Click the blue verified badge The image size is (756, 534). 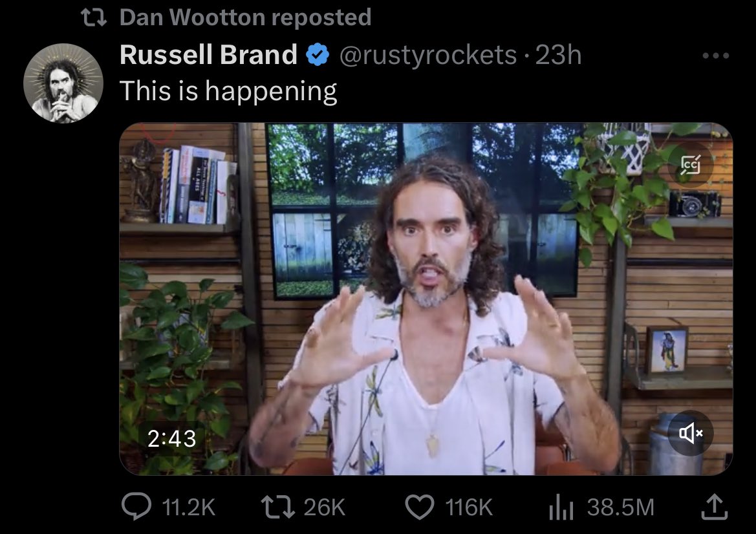point(317,56)
